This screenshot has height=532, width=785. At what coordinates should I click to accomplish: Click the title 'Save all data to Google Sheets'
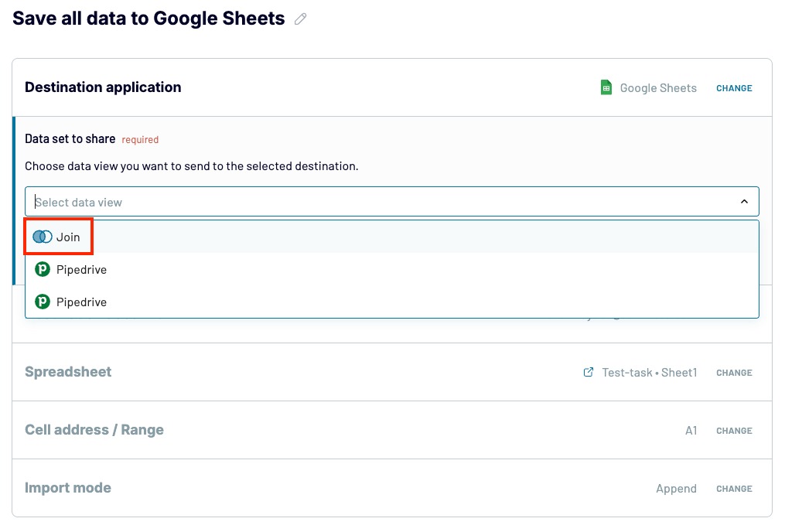(x=148, y=19)
